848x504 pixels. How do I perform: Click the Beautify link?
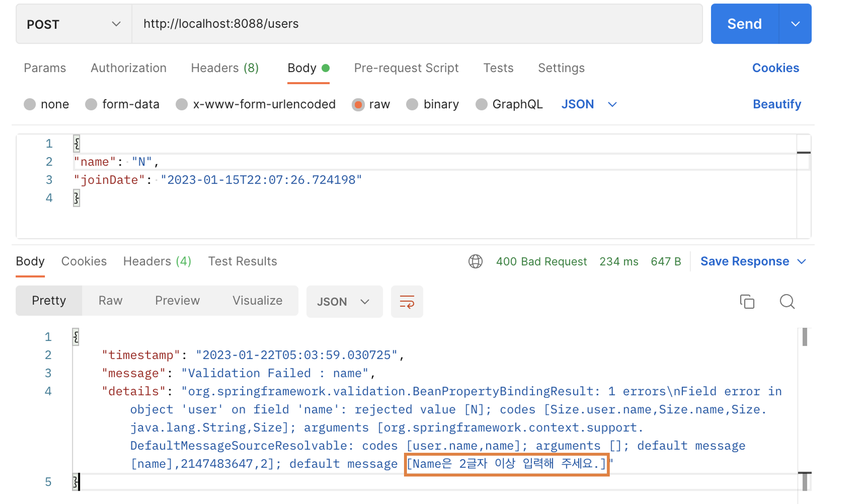pos(777,104)
